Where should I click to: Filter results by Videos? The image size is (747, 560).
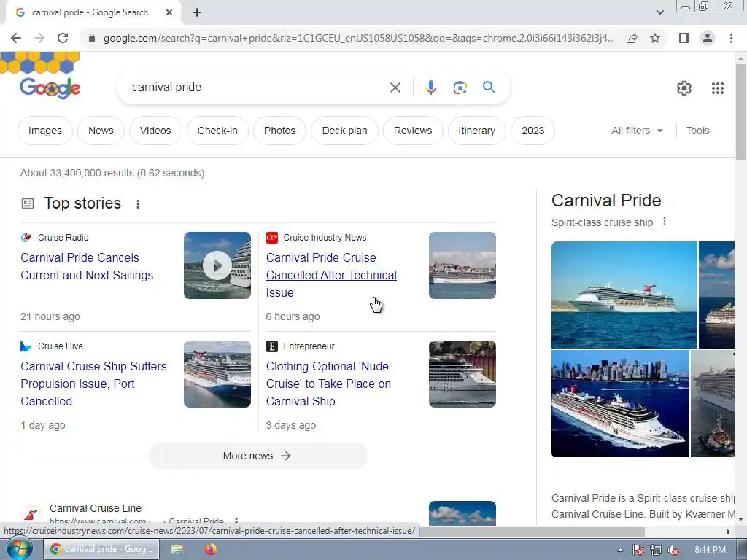click(155, 131)
